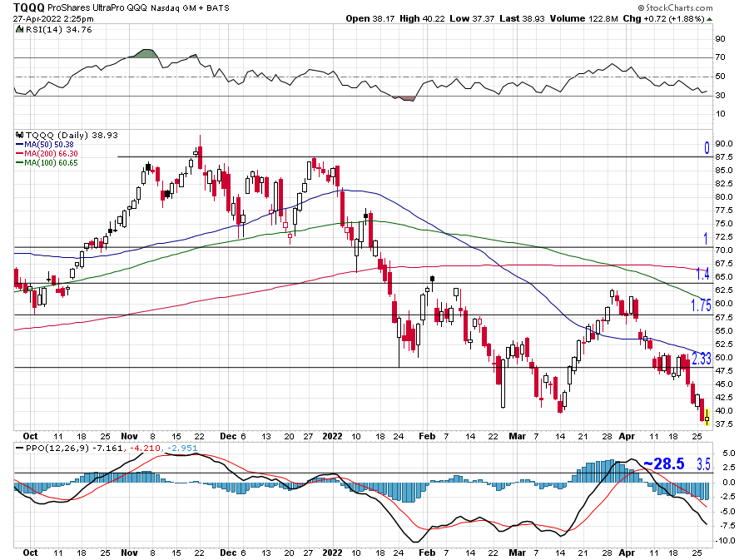Click the 5.0 label on PPO axis
The image size is (749, 560).
728,453
